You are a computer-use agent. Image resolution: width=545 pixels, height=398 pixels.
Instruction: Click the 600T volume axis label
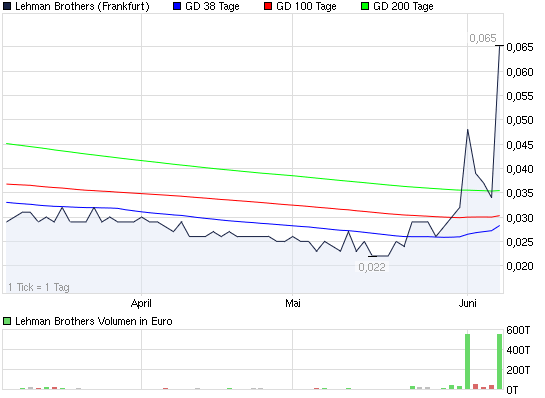pos(519,330)
